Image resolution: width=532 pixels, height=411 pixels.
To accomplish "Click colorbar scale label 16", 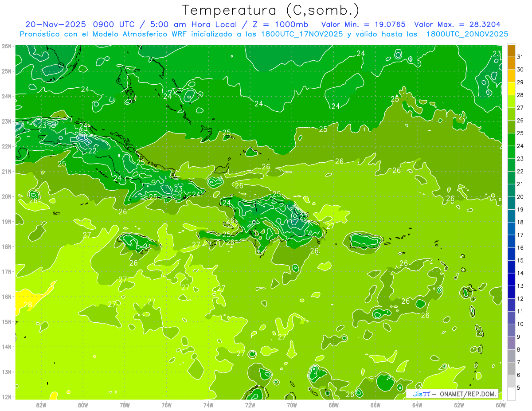I will pos(520,248).
